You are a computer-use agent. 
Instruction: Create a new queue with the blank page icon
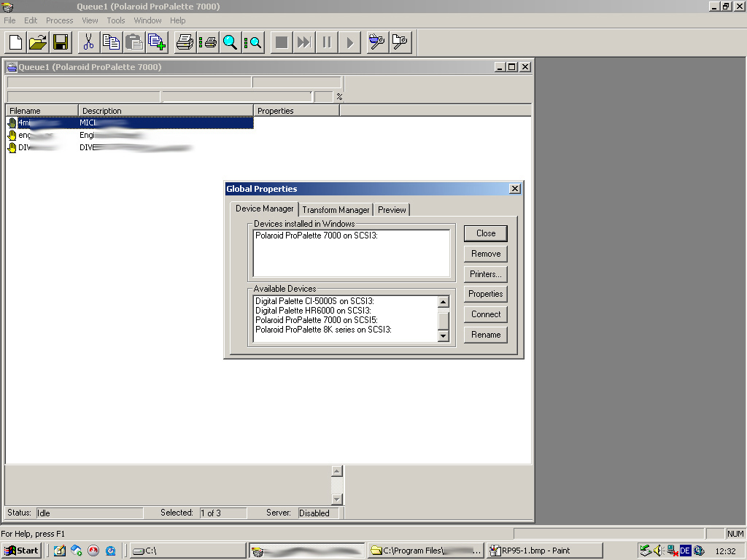click(x=16, y=42)
